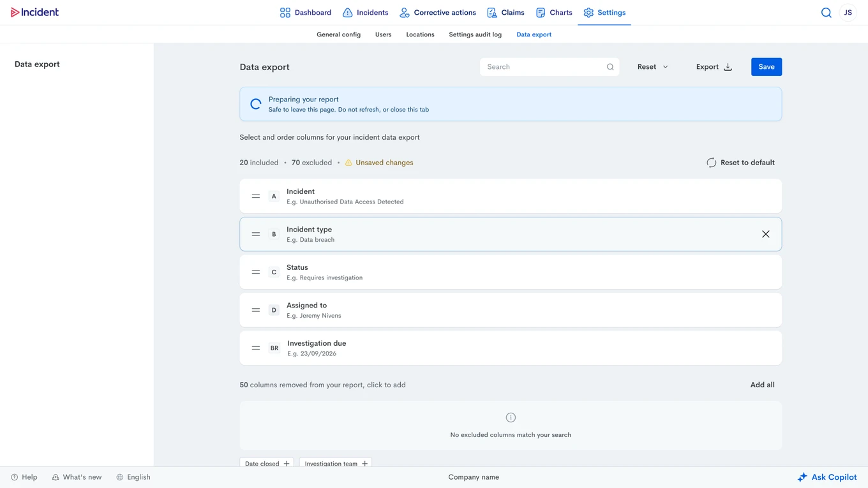Click the info icon in empty results panel
Image resolution: width=868 pixels, height=488 pixels.
511,418
